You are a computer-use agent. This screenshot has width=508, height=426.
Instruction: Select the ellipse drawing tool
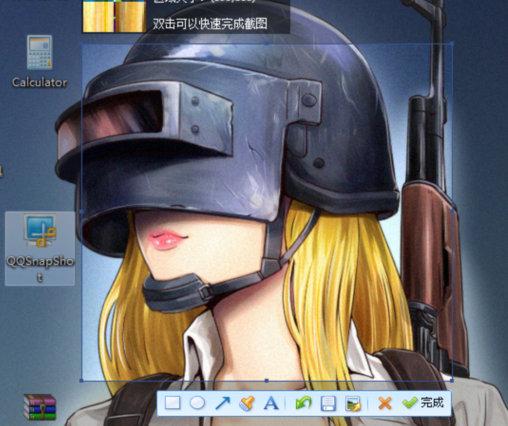197,403
